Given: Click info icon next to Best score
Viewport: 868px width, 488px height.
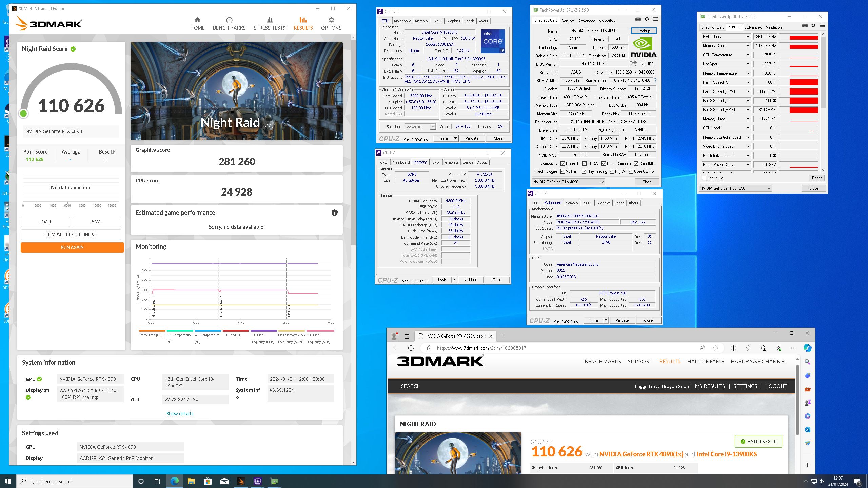Looking at the screenshot, I should pos(113,152).
